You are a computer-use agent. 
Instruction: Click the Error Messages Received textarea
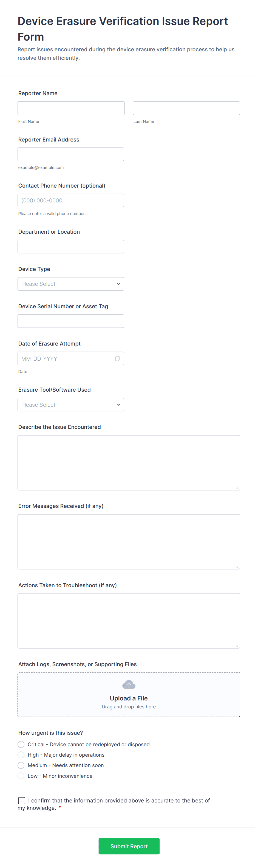[129, 541]
